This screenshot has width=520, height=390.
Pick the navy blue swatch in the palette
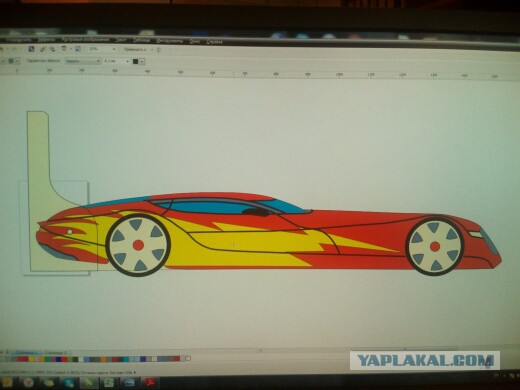(x=58, y=359)
